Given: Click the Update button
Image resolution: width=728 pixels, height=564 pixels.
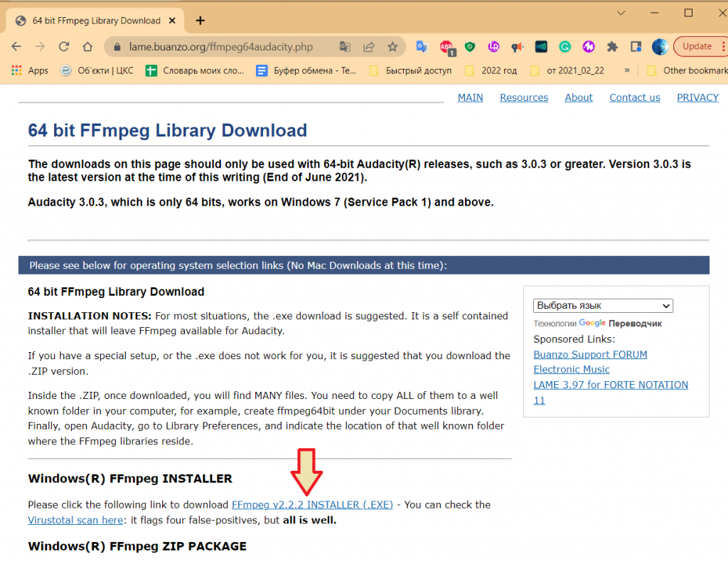Looking at the screenshot, I should tap(697, 46).
